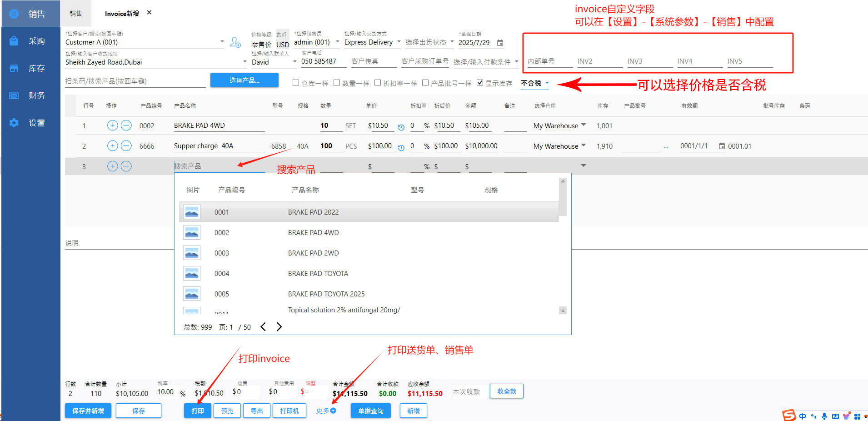Check the 折扣率一样 option
Image resolution: width=868 pixels, height=421 pixels.
[x=377, y=83]
